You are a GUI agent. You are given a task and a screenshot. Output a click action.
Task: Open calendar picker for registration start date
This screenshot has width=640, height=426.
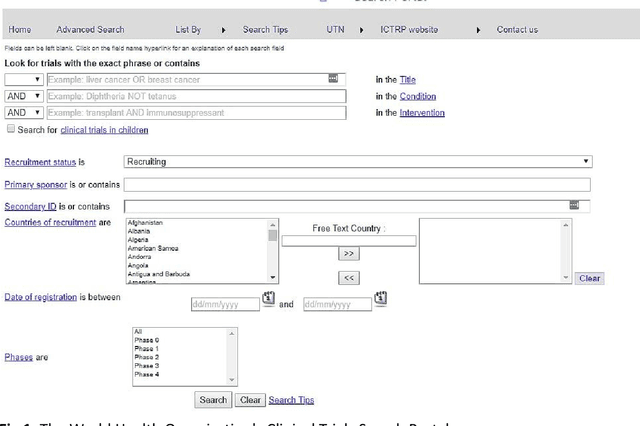pos(268,298)
